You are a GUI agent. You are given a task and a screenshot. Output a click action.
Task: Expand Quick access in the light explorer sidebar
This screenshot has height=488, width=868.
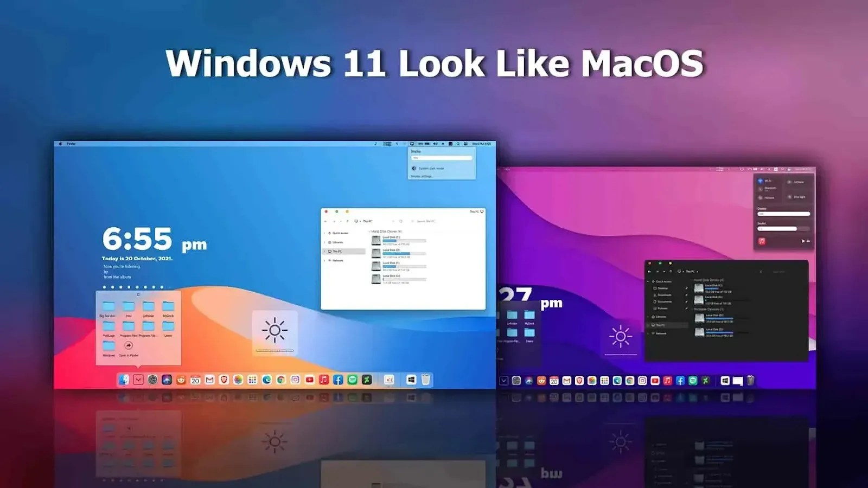325,233
